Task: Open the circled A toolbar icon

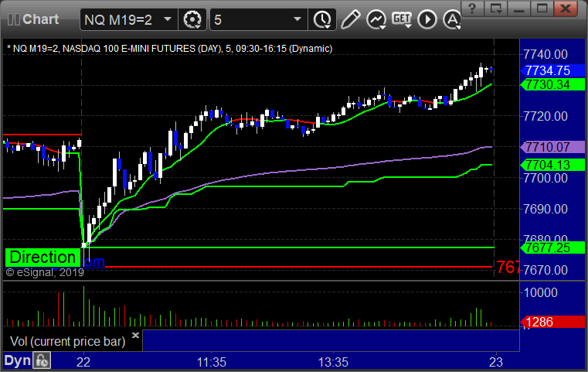Action: pos(452,19)
